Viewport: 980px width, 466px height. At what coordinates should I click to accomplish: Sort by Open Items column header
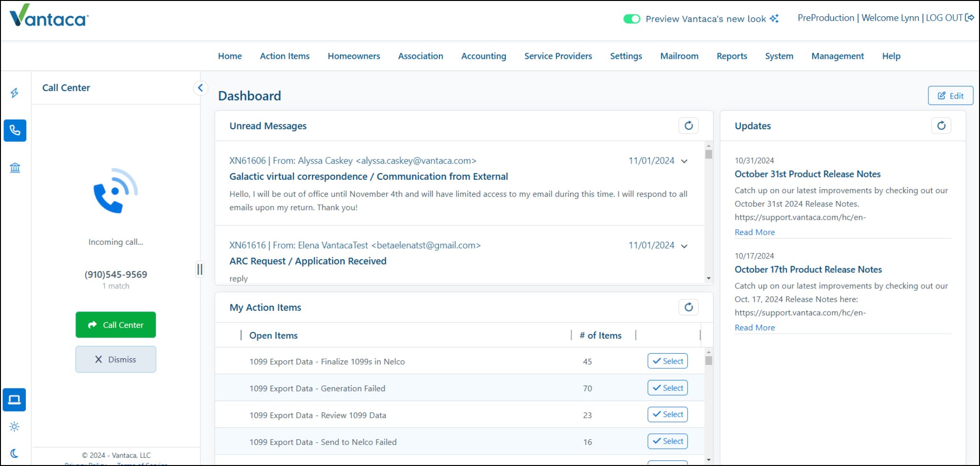point(273,335)
